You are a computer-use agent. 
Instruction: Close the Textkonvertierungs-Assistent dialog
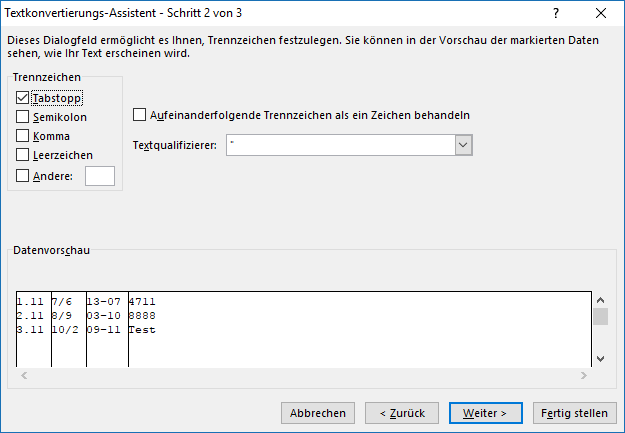pos(601,13)
